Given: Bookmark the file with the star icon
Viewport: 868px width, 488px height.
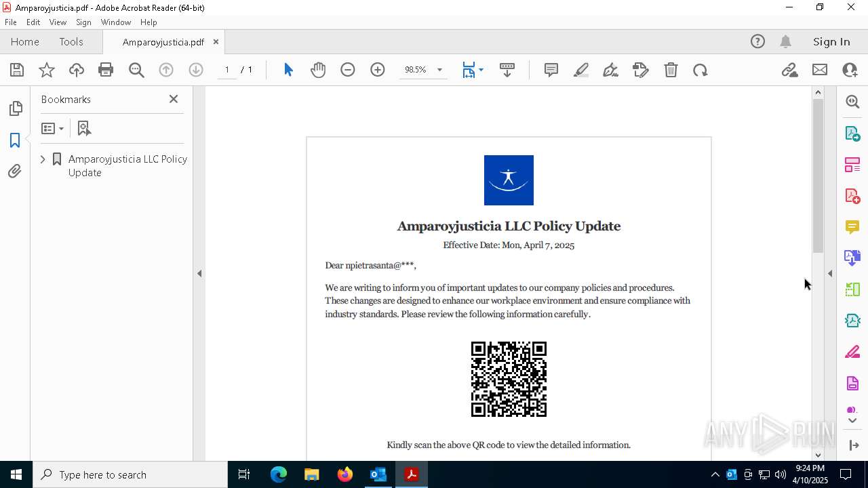Looking at the screenshot, I should [47, 70].
